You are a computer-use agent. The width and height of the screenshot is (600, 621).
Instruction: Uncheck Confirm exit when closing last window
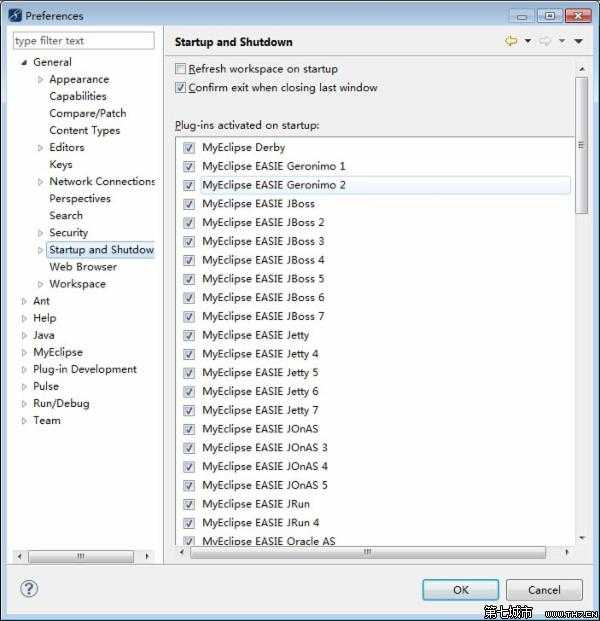point(181,88)
